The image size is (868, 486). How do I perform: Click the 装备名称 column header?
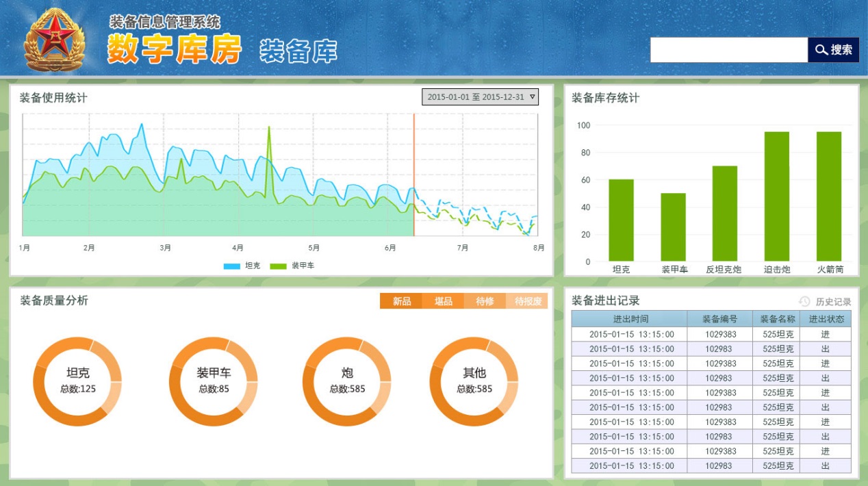776,319
